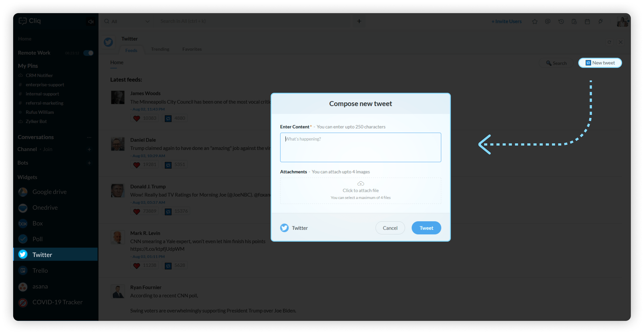
Task: Click the speaker icon beside Cliq logo
Action: point(91,21)
